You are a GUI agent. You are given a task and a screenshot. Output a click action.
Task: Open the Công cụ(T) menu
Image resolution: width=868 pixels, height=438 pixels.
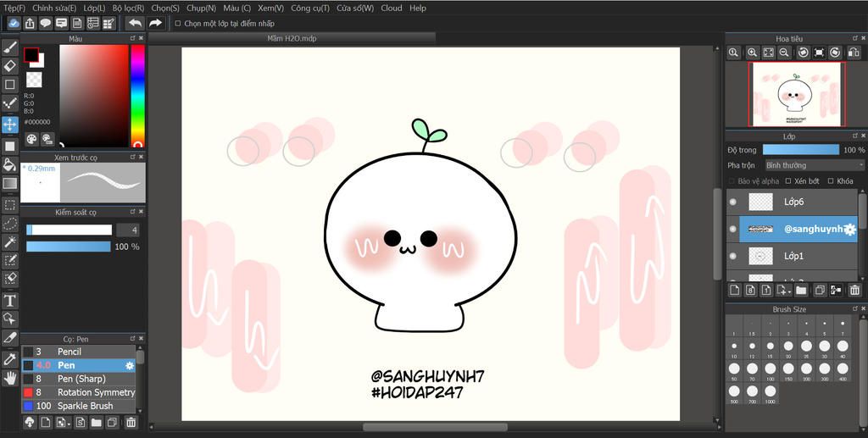coord(310,8)
